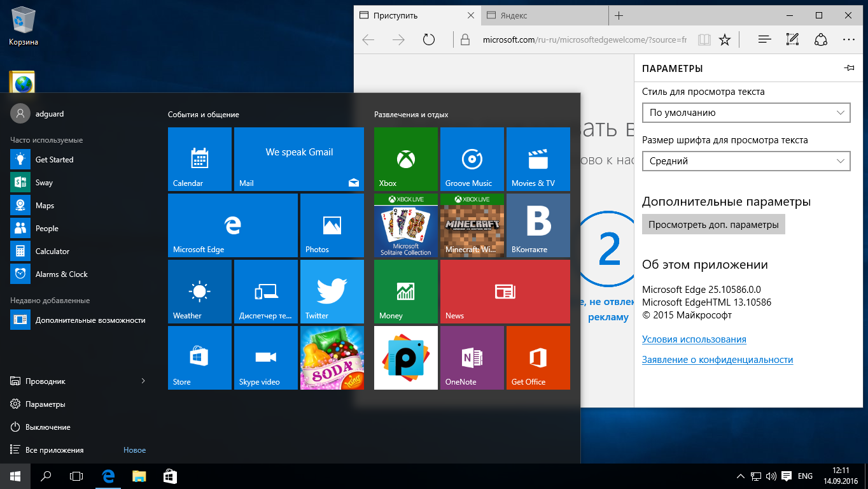The image size is (868, 489).
Task: Click Просмотреть доп. параметры button
Action: [713, 225]
